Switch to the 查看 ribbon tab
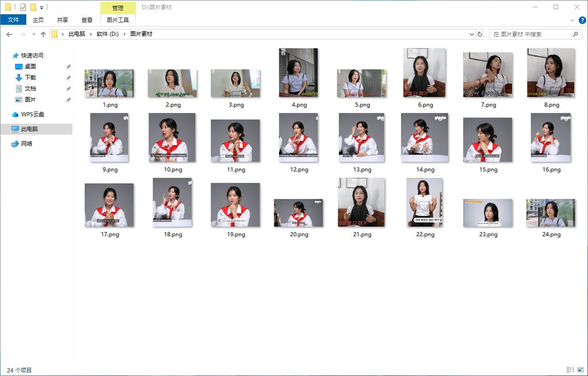Screen dimensions: 588x376 (x=87, y=20)
